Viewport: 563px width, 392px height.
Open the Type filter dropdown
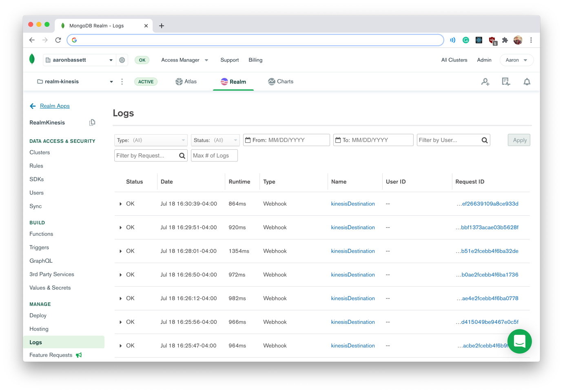click(x=151, y=140)
